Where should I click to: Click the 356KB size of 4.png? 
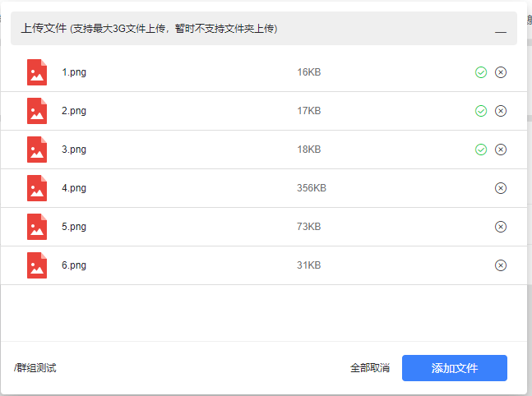(312, 188)
